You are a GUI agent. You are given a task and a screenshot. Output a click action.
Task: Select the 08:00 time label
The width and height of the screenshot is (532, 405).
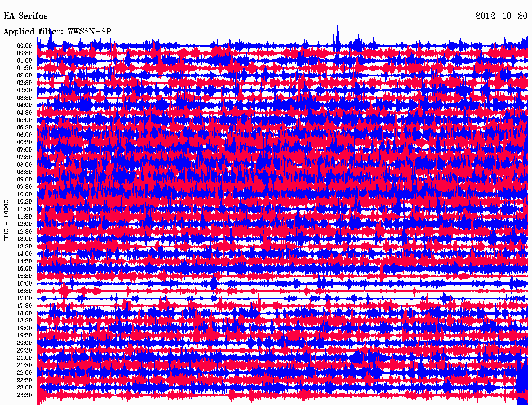click(x=24, y=165)
